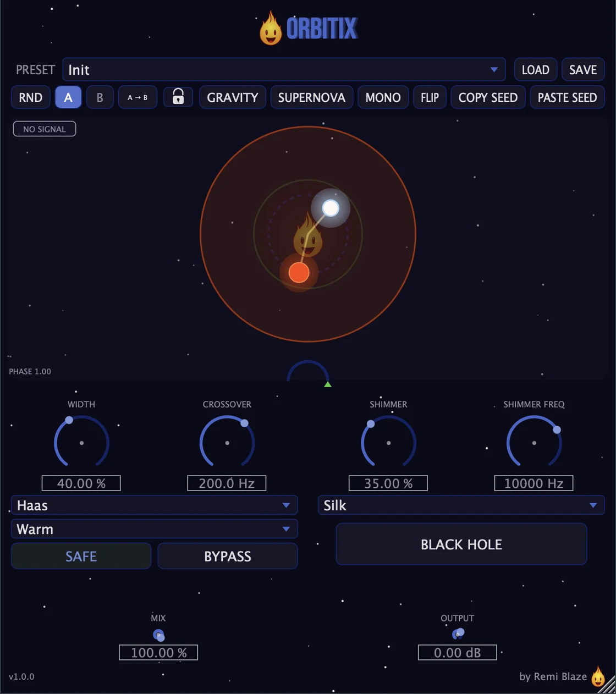
Task: Select slot A
Action: coord(68,97)
